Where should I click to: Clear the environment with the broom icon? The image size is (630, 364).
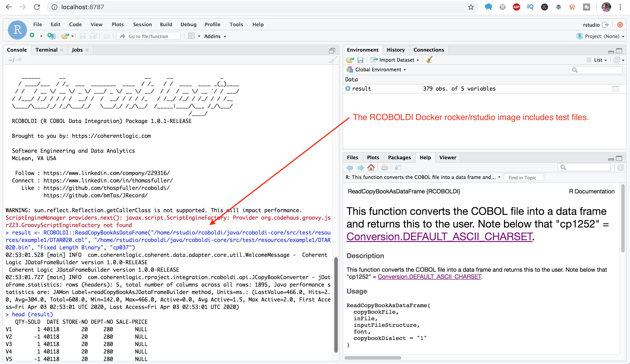tap(429, 60)
